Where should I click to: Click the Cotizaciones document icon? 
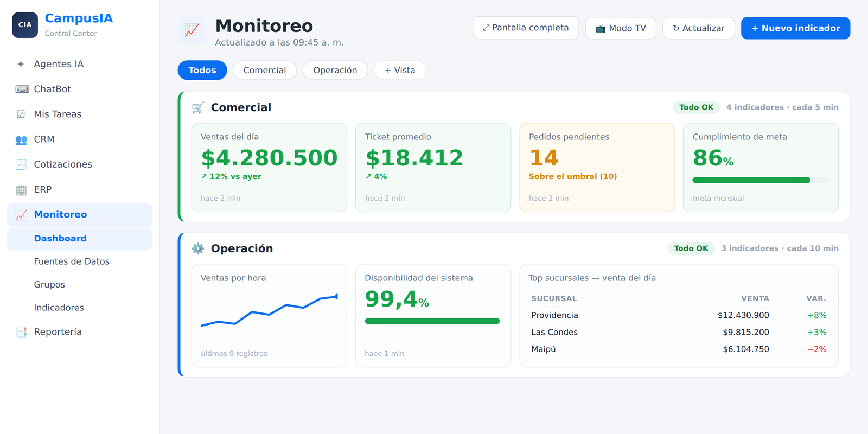tap(21, 164)
